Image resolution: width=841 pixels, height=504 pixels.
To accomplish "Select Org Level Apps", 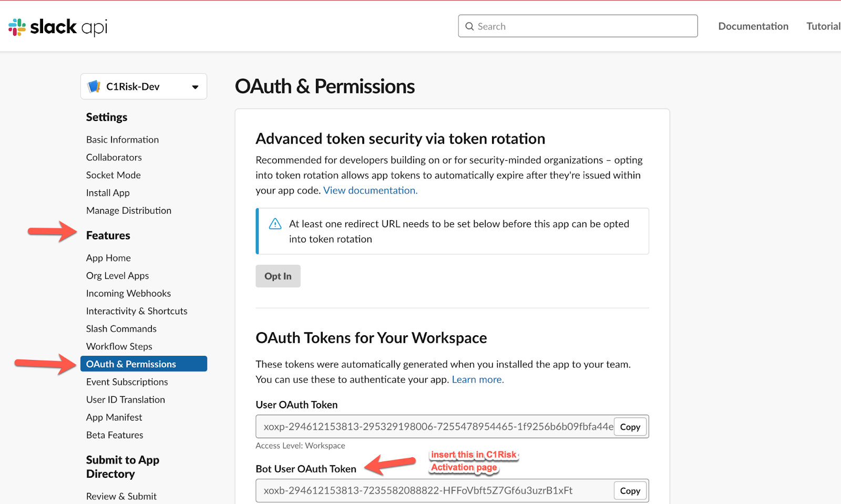I will click(117, 275).
